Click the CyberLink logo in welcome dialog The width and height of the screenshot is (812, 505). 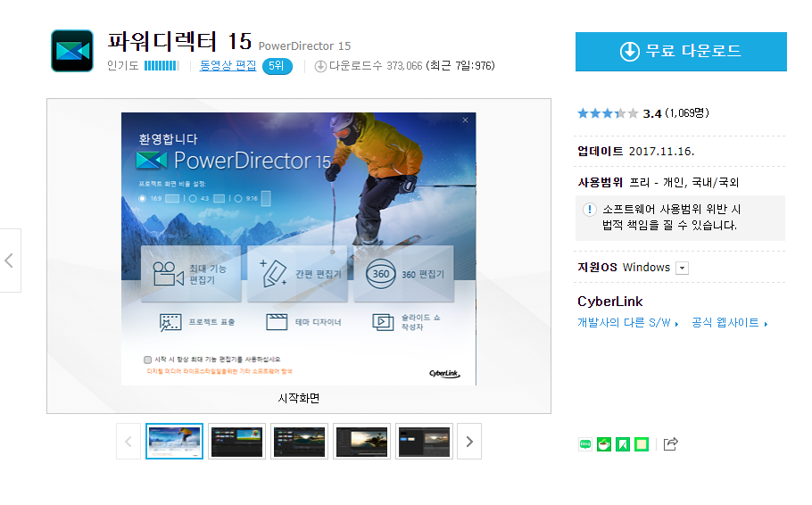click(444, 374)
